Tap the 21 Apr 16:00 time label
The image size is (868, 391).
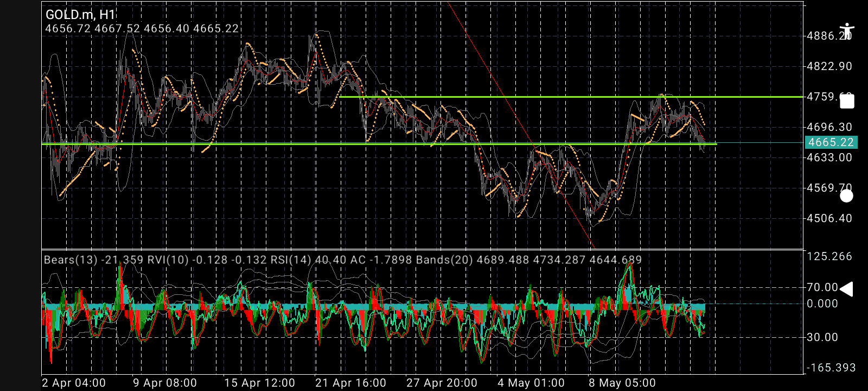coord(350,383)
